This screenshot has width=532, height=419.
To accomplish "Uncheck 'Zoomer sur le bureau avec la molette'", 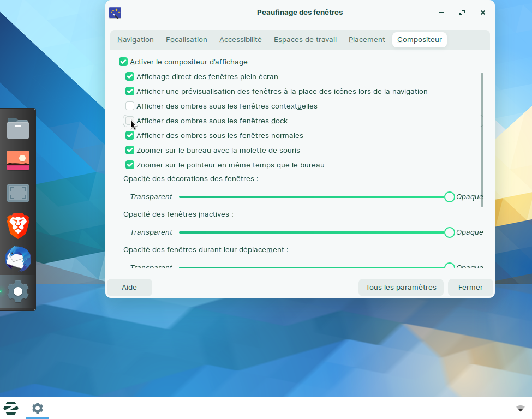I will 130,150.
